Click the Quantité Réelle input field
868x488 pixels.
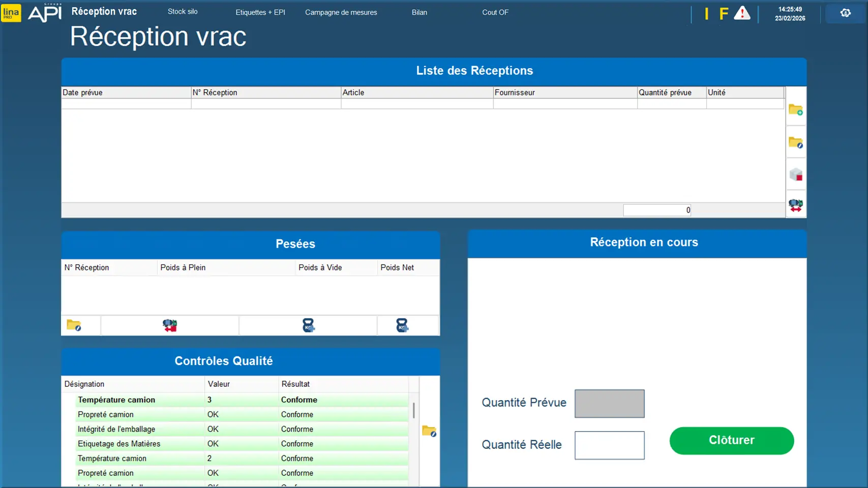[609, 445]
